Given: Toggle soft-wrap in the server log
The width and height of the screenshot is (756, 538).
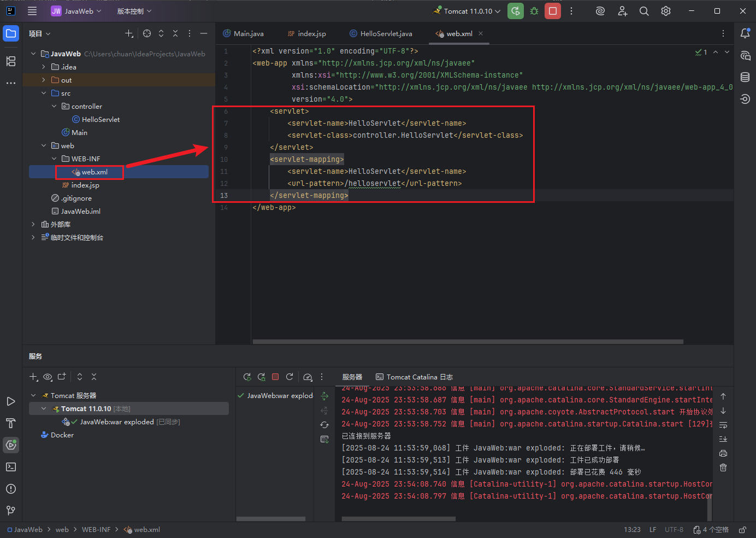Looking at the screenshot, I should (723, 425).
